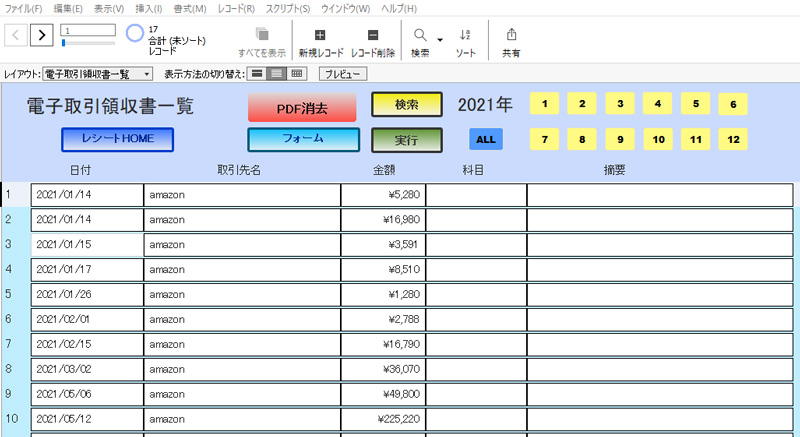Open the Scripts (スクリプト) menu
Image resolution: width=800 pixels, height=437 pixels.
(x=289, y=8)
